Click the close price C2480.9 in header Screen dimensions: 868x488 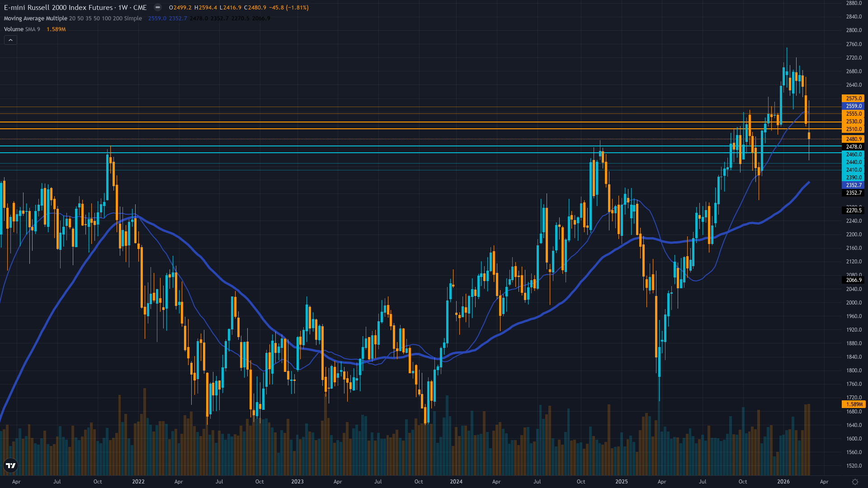255,8
